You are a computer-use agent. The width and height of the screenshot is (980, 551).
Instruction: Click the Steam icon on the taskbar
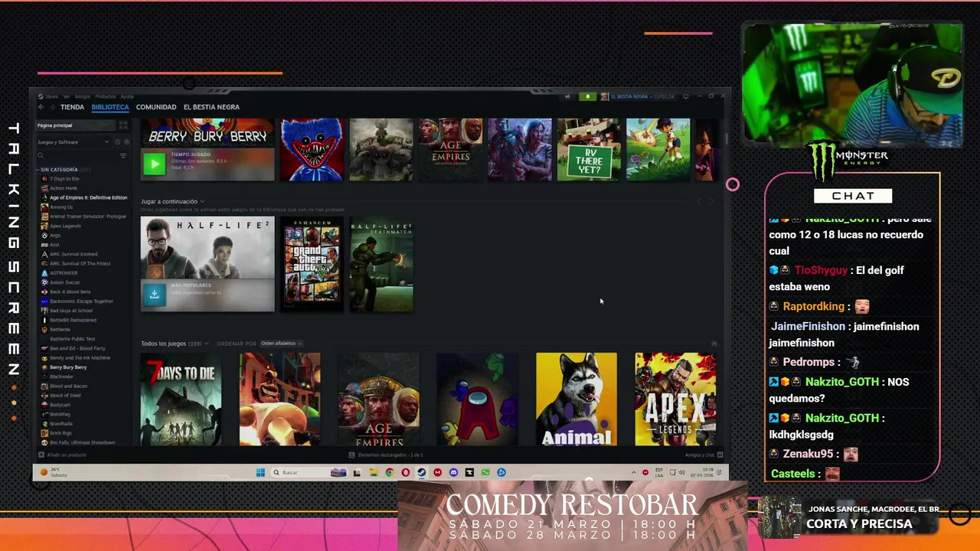coord(421,472)
